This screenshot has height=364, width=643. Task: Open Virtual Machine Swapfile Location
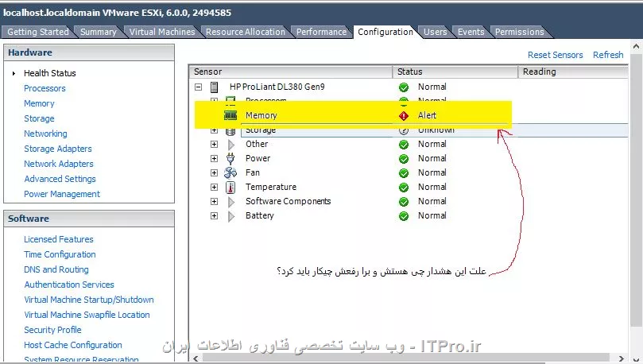(87, 316)
